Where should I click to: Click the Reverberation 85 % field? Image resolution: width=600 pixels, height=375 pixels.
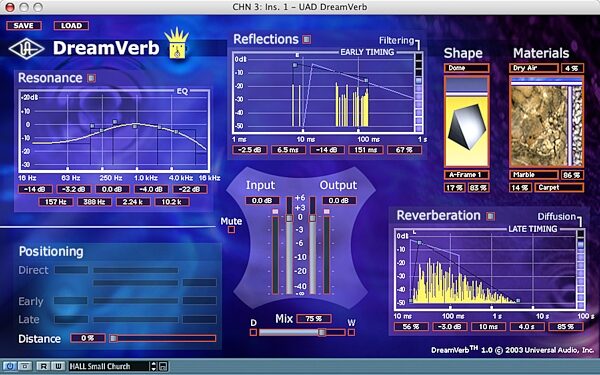[566, 326]
